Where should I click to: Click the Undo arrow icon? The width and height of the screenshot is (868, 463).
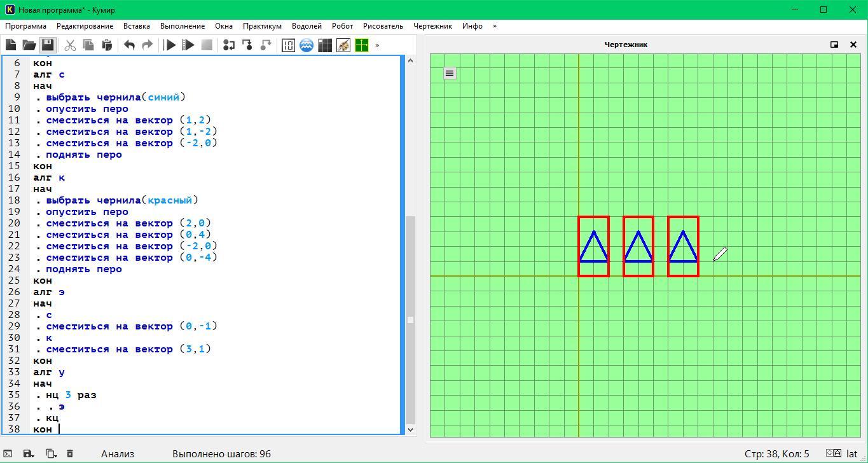point(129,45)
